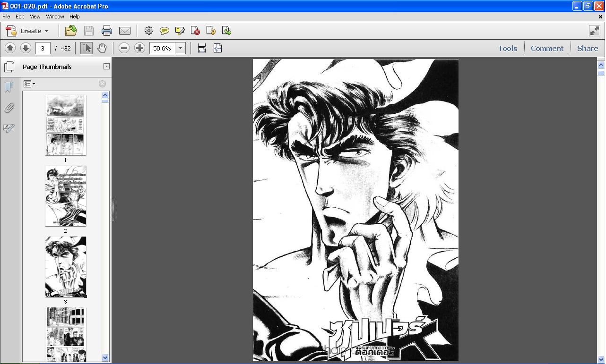Open the File menu
This screenshot has height=364, width=606.
pyautogui.click(x=6, y=17)
